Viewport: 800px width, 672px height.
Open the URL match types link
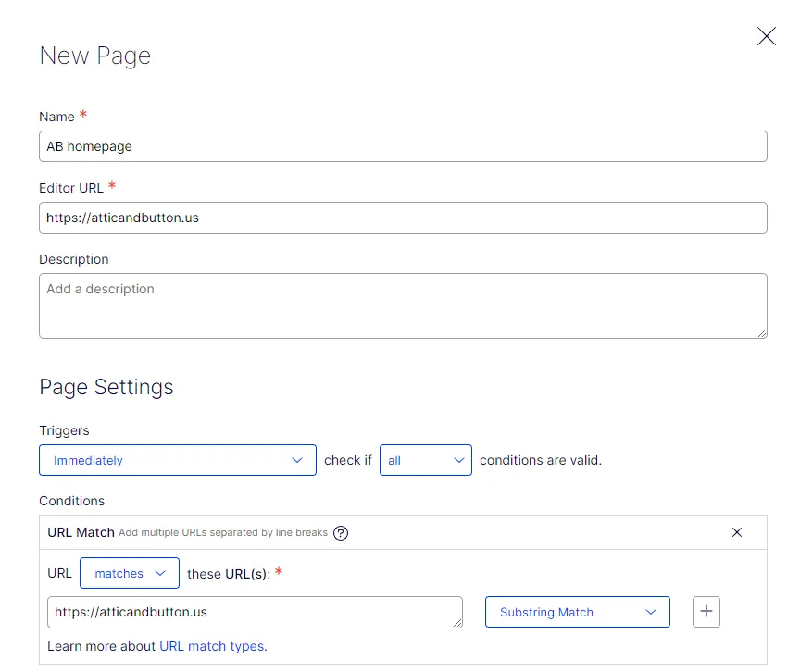tap(212, 646)
